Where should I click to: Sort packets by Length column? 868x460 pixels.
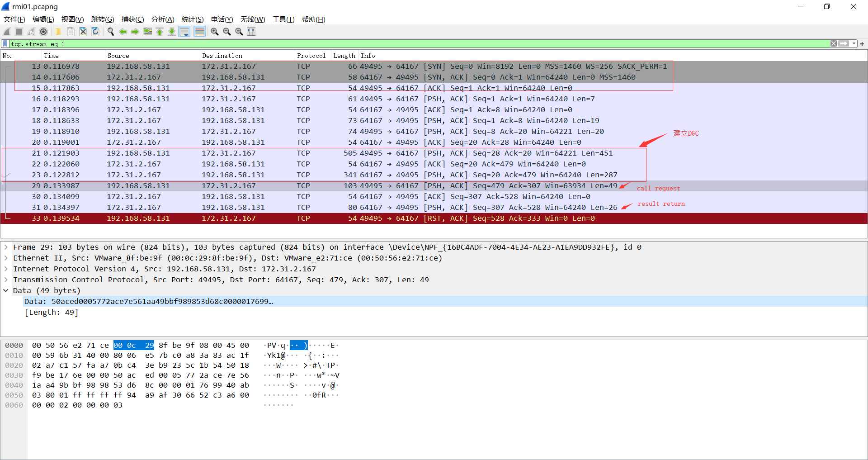(x=344, y=56)
